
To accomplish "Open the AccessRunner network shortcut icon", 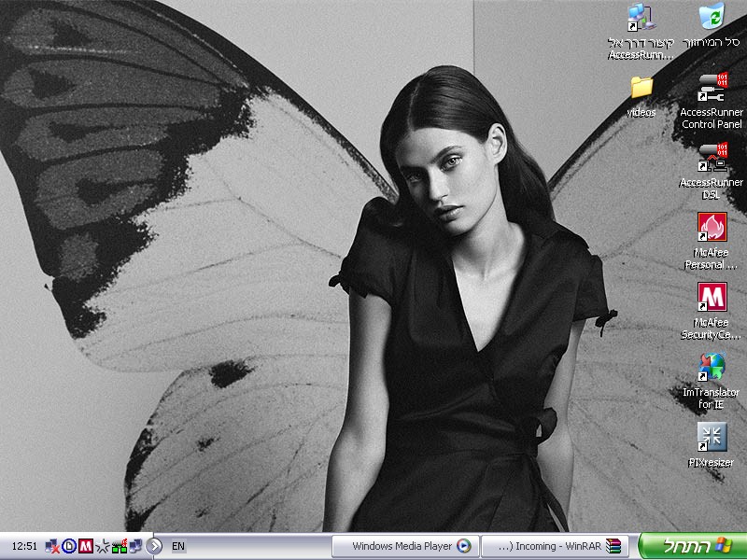I will [x=641, y=18].
